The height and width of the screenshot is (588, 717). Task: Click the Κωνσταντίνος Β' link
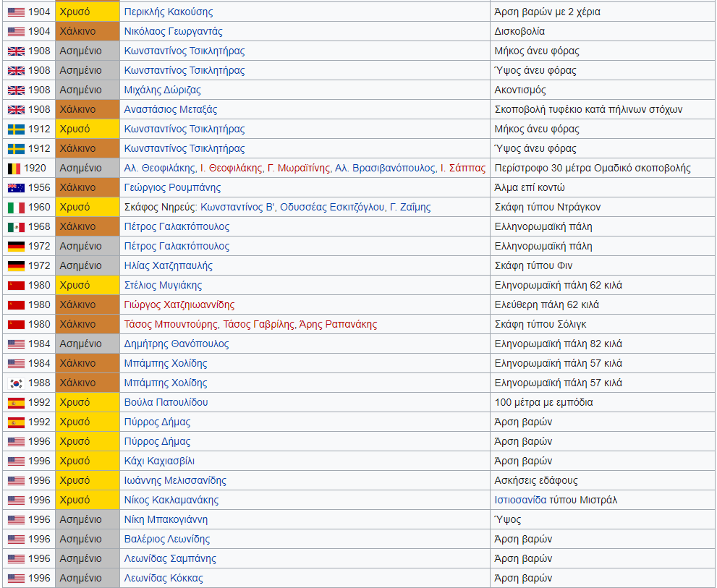click(x=238, y=207)
